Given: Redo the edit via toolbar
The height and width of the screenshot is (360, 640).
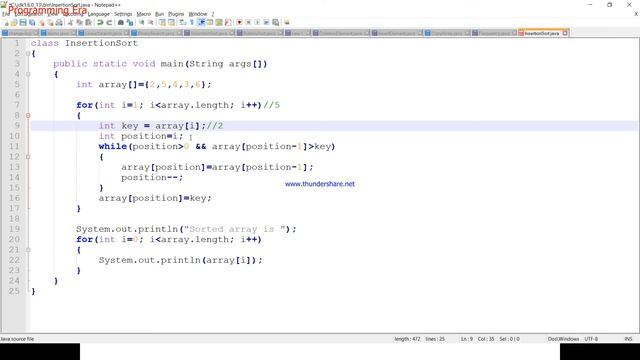Looking at the screenshot, I should pos(109,22).
